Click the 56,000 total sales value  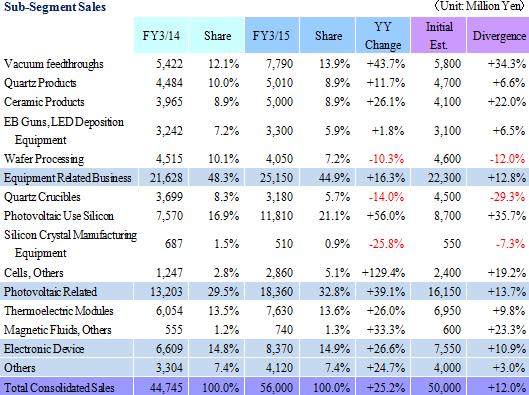[276, 388]
